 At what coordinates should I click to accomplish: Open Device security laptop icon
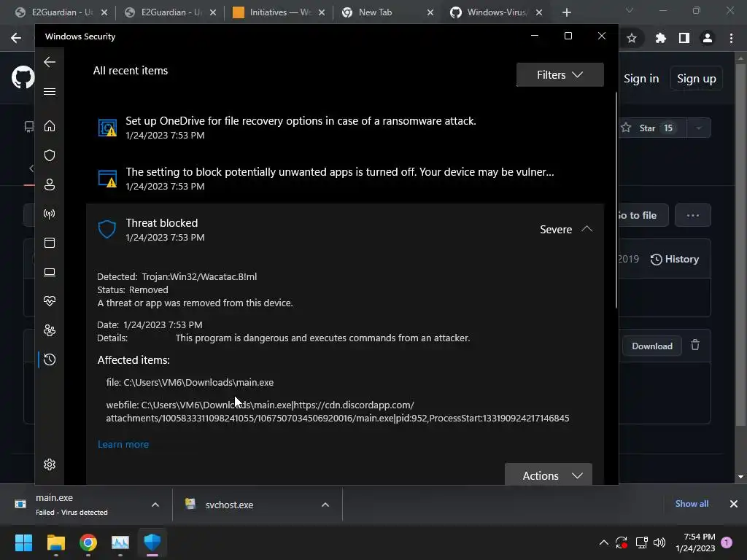tap(50, 272)
